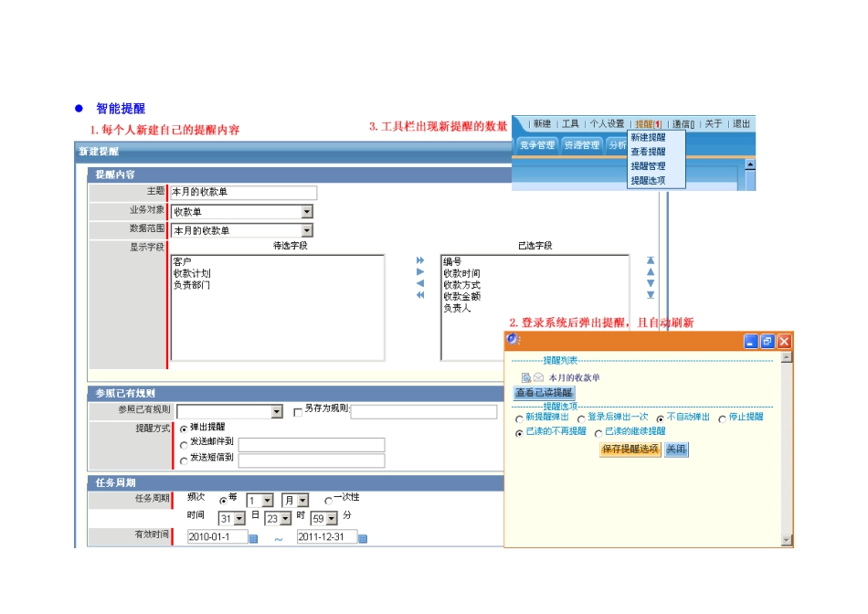Open the minute dropdown showing 59

pyautogui.click(x=331, y=519)
